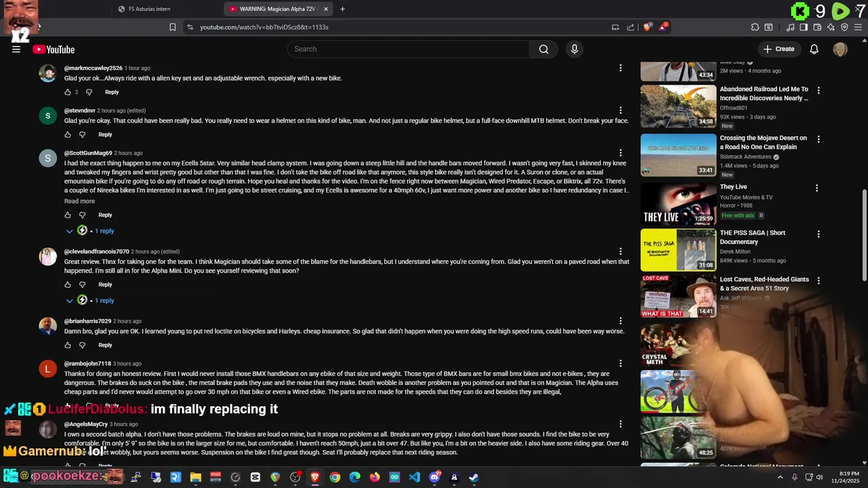Like @clevelandfrancois7070's comment
Screen dimensions: 868x488
pyautogui.click(x=67, y=285)
